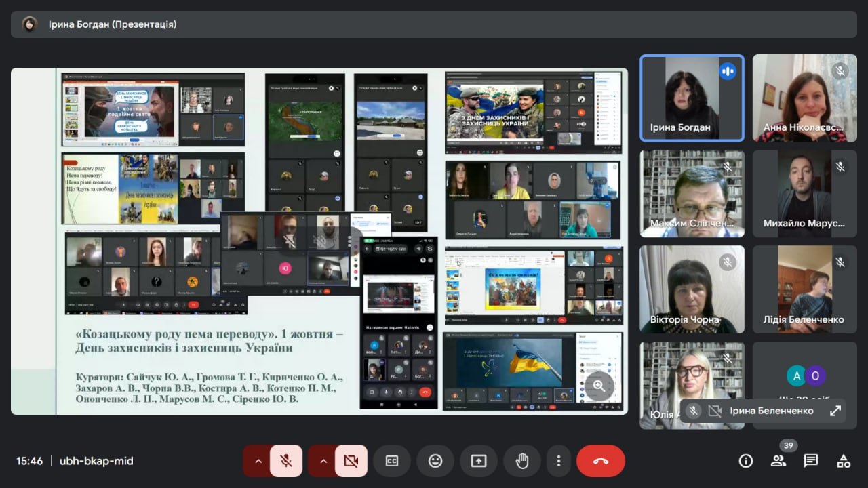Toggle closed captions
The width and height of the screenshot is (868, 488).
[x=392, y=461]
